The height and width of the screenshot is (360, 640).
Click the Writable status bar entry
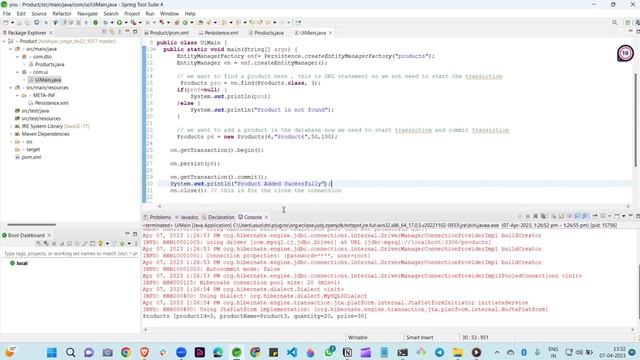[x=358, y=338]
